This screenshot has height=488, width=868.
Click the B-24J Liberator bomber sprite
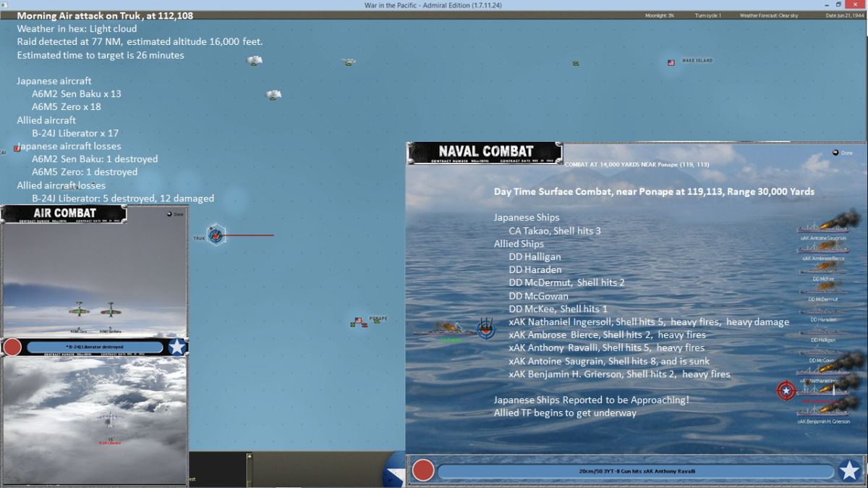[110, 419]
